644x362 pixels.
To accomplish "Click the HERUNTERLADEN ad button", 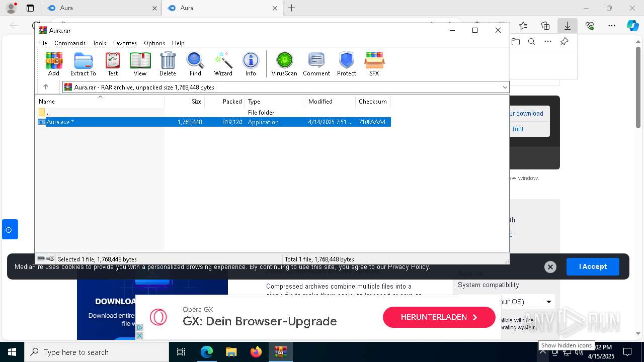I will [439, 317].
